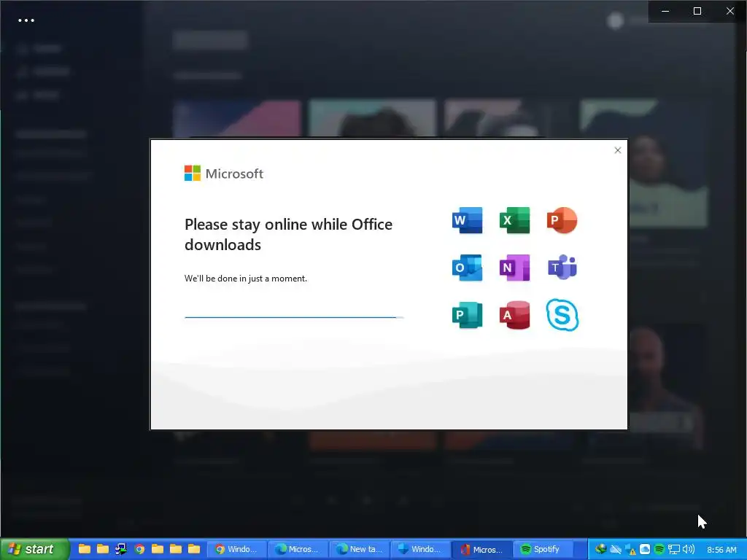Click the OneNote icon in the Office dialog

pos(514,268)
